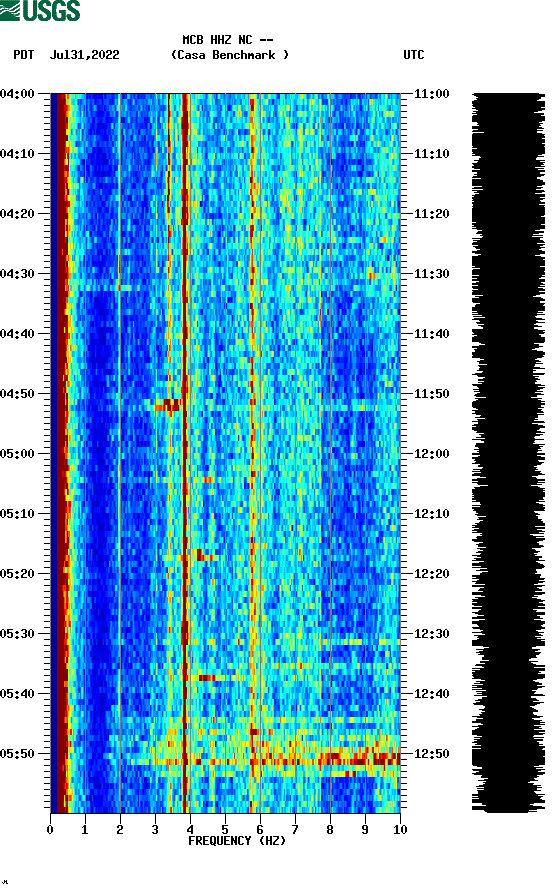
Task: Click the '12:20' UTC time label
Action: pos(432,574)
